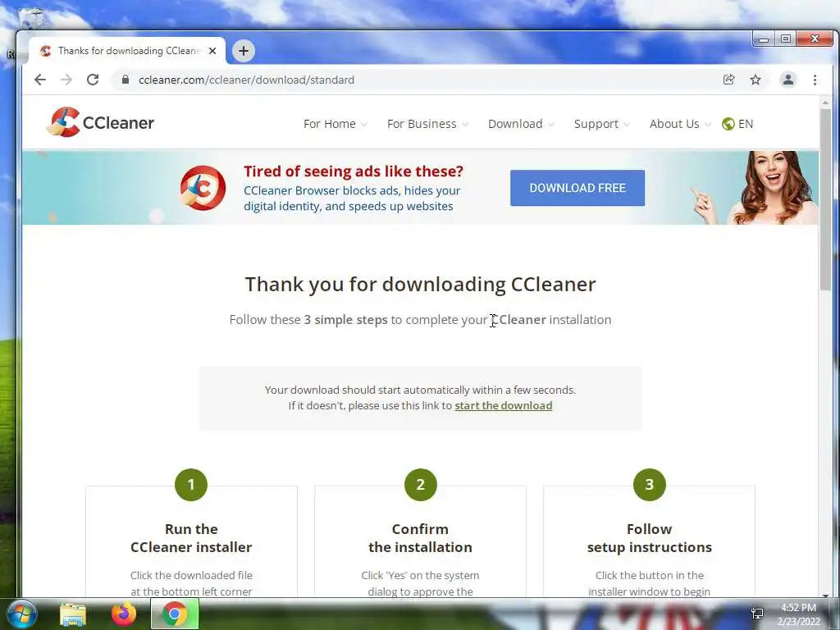Click the lock icon in address bar

[126, 80]
